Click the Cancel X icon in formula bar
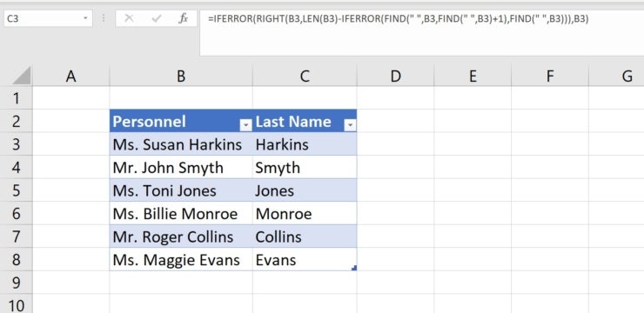The image size is (644, 313). click(129, 18)
